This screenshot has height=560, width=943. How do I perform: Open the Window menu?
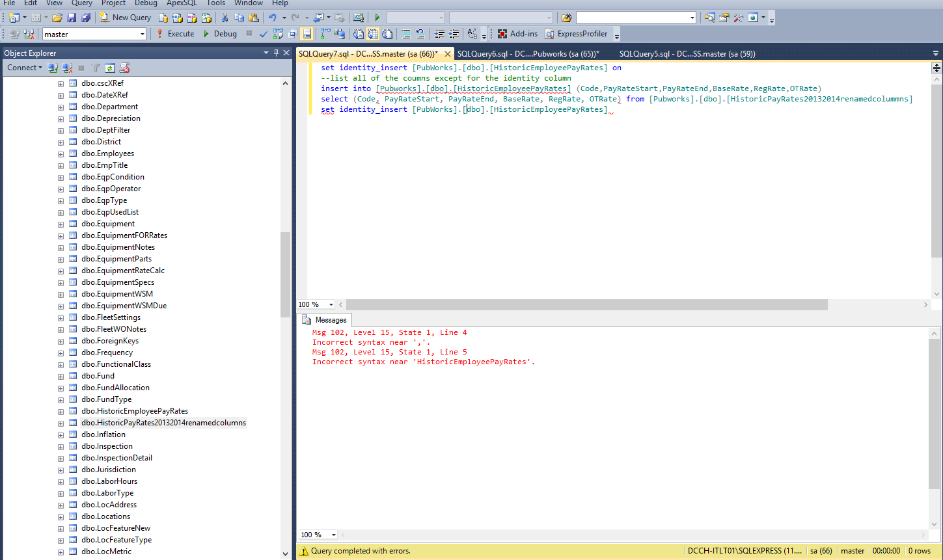(x=249, y=3)
